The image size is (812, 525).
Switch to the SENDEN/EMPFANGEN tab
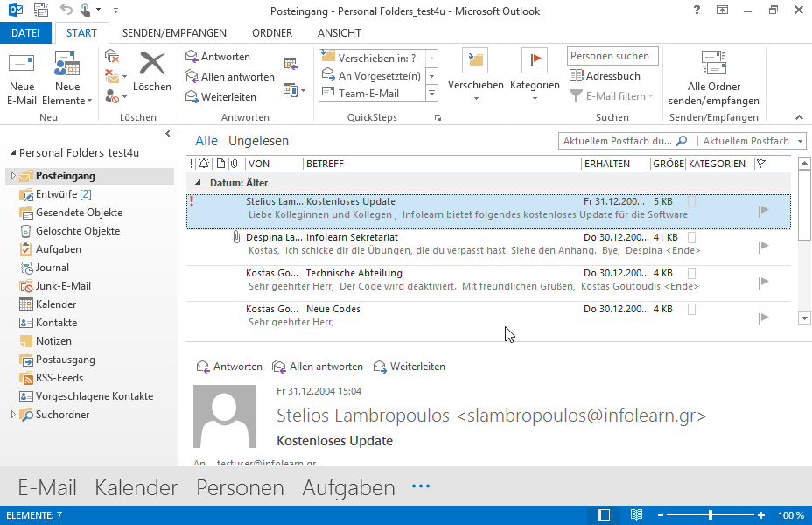tap(174, 33)
